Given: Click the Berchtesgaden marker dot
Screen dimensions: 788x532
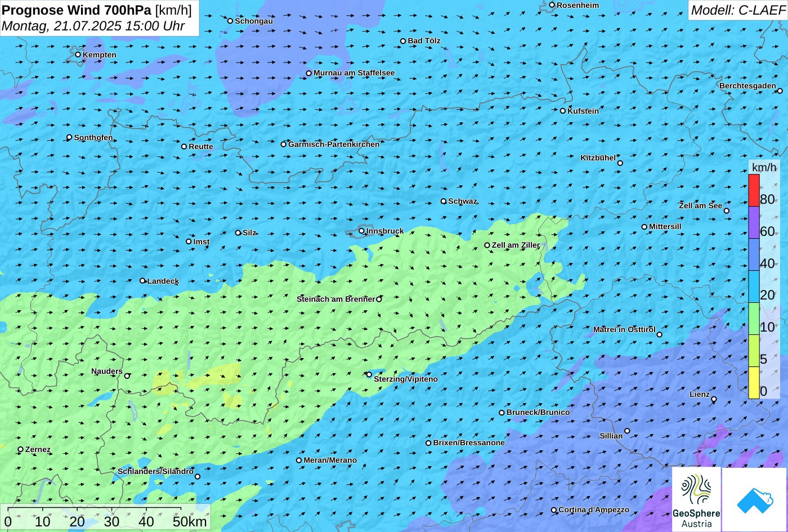Looking at the screenshot, I should 780,91.
